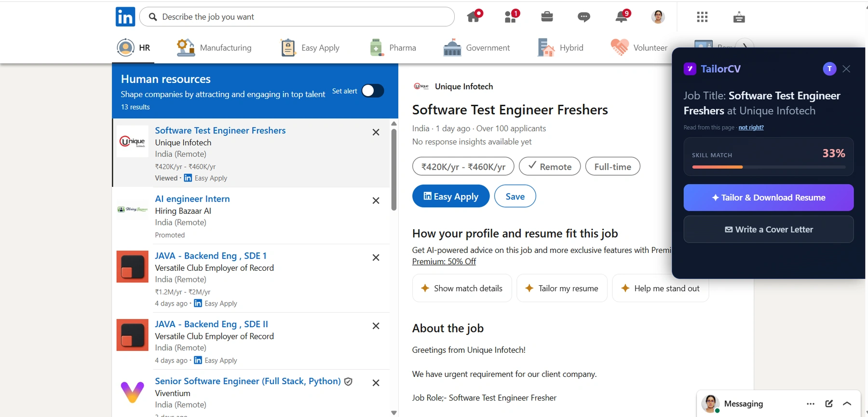The image size is (868, 417).
Task: Click the job list scrollbar thumb
Action: coord(394,170)
